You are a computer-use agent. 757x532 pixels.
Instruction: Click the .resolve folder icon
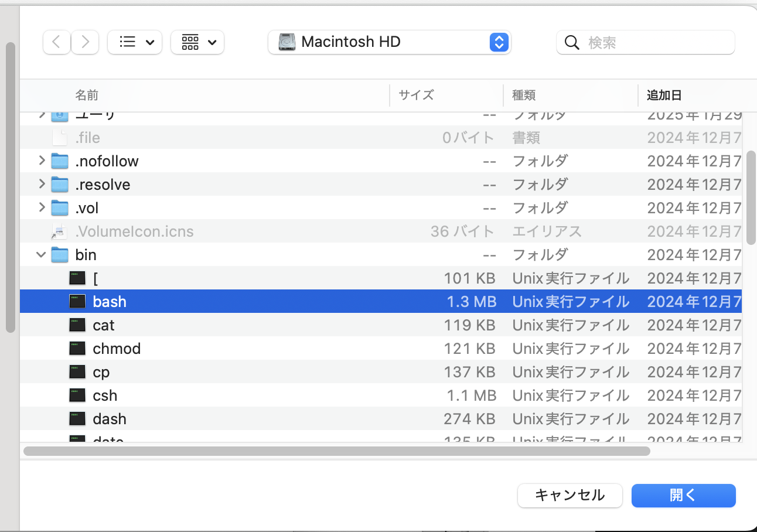tap(60, 184)
